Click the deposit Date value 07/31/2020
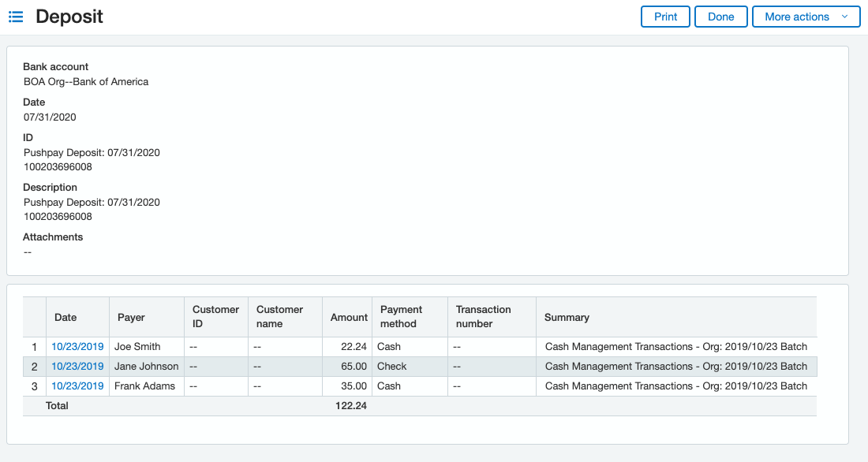868x462 pixels. point(50,117)
